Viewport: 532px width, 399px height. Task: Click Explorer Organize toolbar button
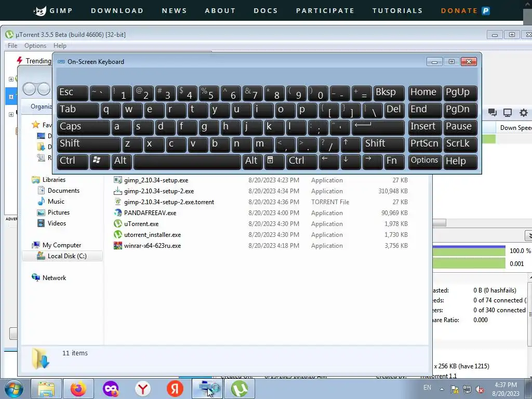click(41, 107)
